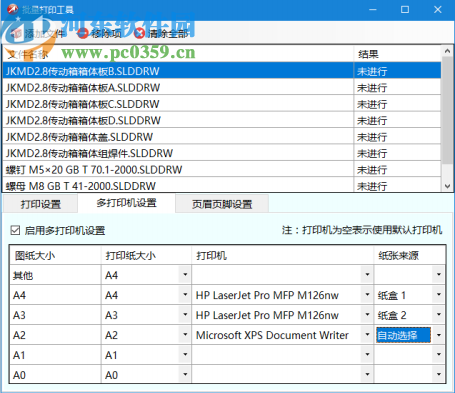Toggle the Enable Multi-Printer Settings checkbox
This screenshot has height=393, width=455.
15,230
